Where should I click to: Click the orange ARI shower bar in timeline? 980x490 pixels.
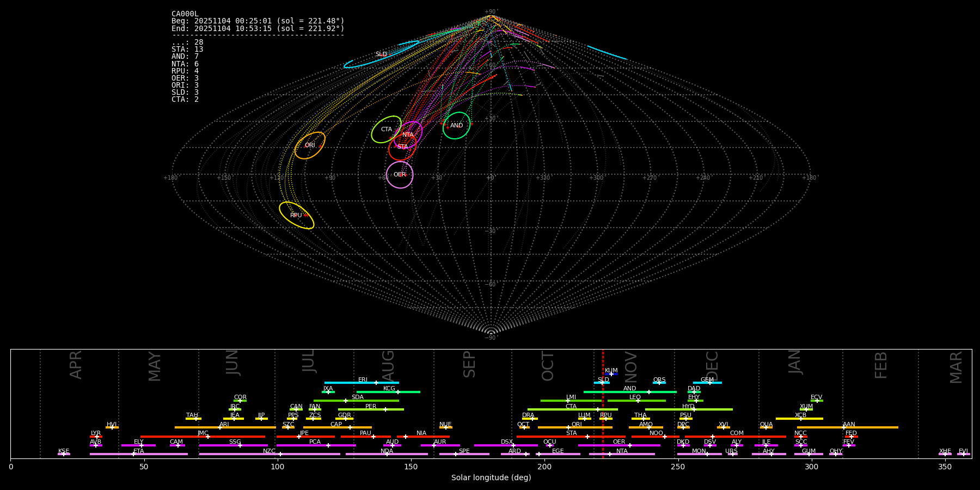(224, 427)
